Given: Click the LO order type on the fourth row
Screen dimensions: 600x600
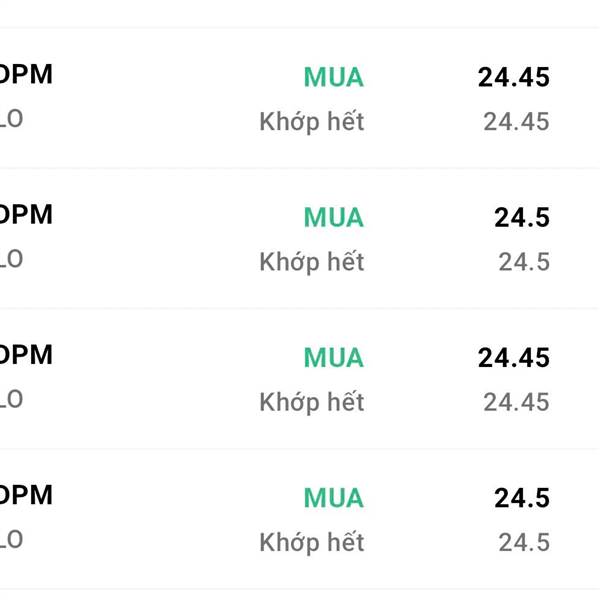Looking at the screenshot, I should click(11, 539).
